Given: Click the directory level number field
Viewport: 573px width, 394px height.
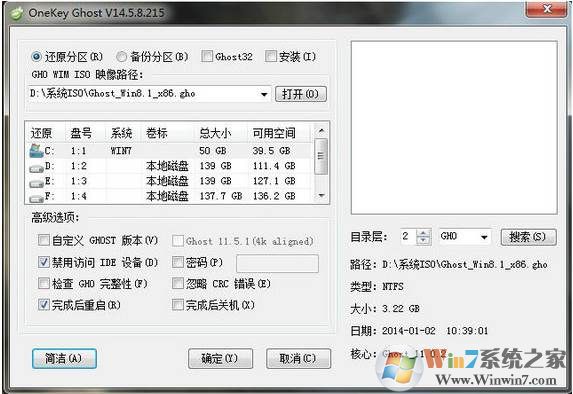Looking at the screenshot, I should click(x=409, y=237).
